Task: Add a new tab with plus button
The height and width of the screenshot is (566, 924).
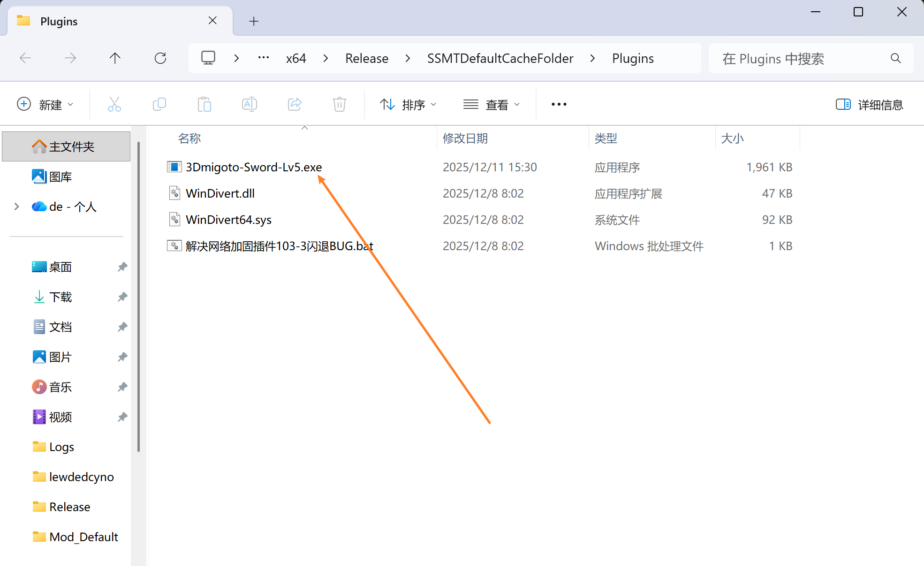Action: tap(254, 21)
